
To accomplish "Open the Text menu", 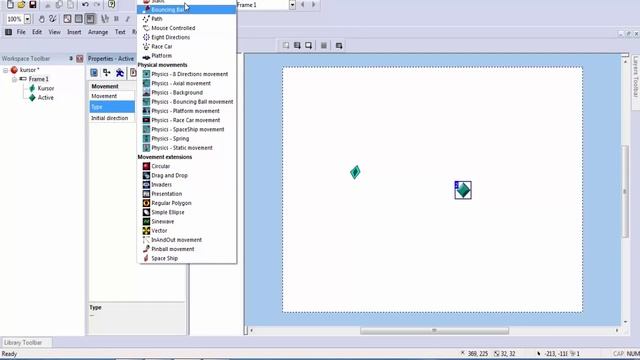I will point(120,32).
